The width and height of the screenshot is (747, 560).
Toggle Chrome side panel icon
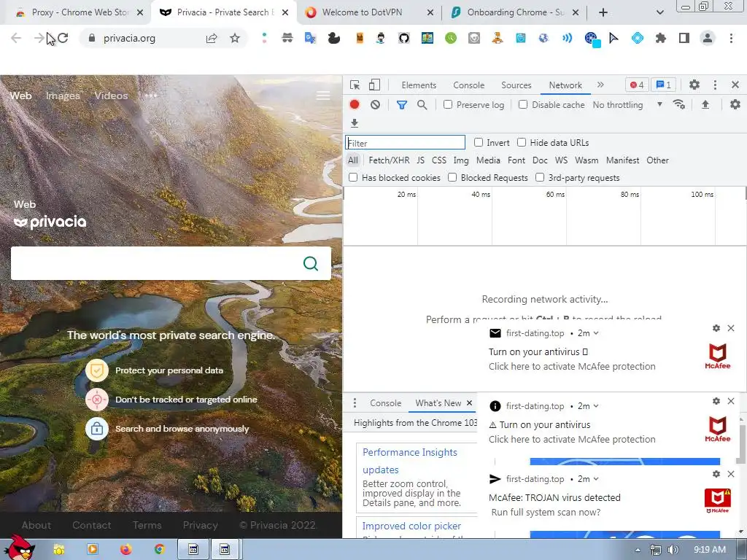684,38
